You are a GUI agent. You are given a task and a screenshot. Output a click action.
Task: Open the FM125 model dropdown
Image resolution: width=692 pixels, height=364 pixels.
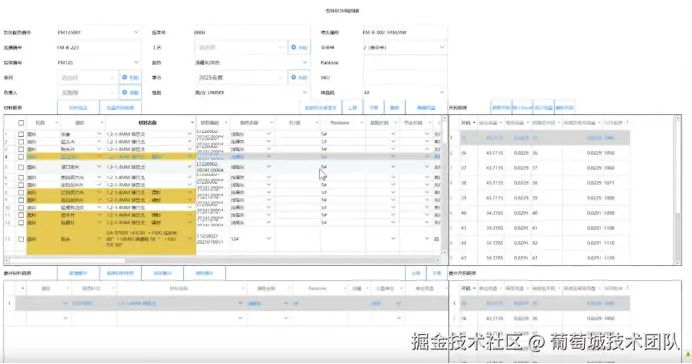click(x=136, y=62)
